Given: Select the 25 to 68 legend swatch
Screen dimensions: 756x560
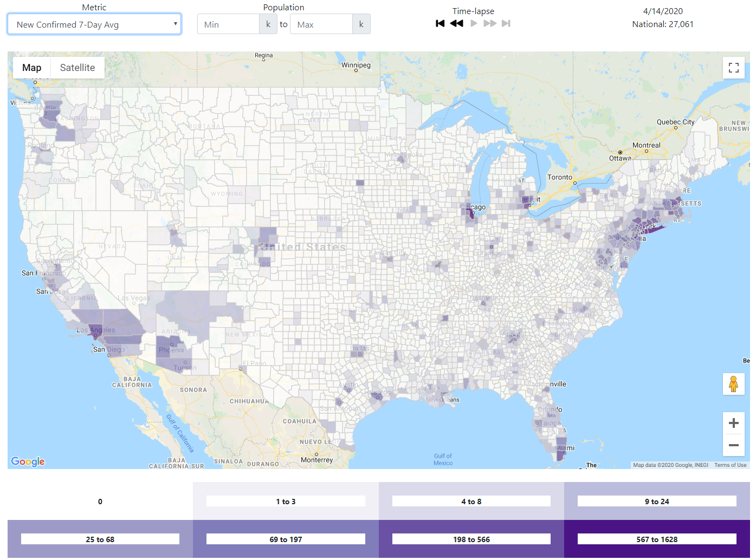Looking at the screenshot, I should click(100, 539).
